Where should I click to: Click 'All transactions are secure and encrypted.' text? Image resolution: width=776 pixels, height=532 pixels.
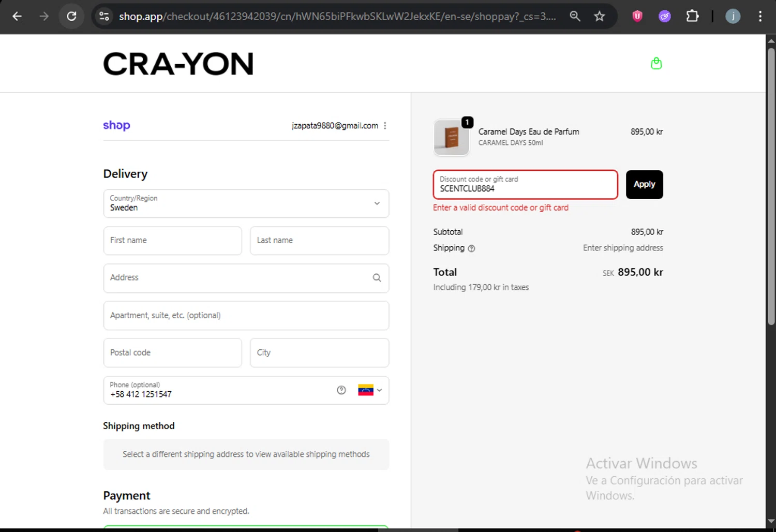pyautogui.click(x=176, y=511)
